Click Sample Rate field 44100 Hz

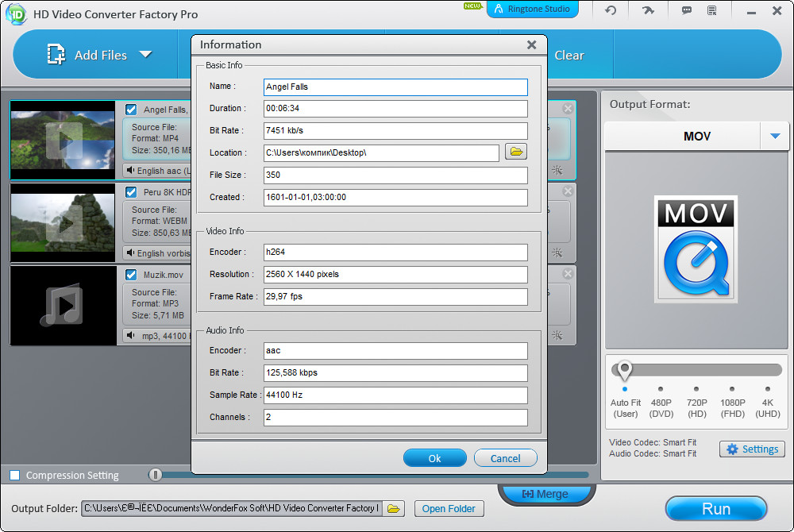(395, 395)
